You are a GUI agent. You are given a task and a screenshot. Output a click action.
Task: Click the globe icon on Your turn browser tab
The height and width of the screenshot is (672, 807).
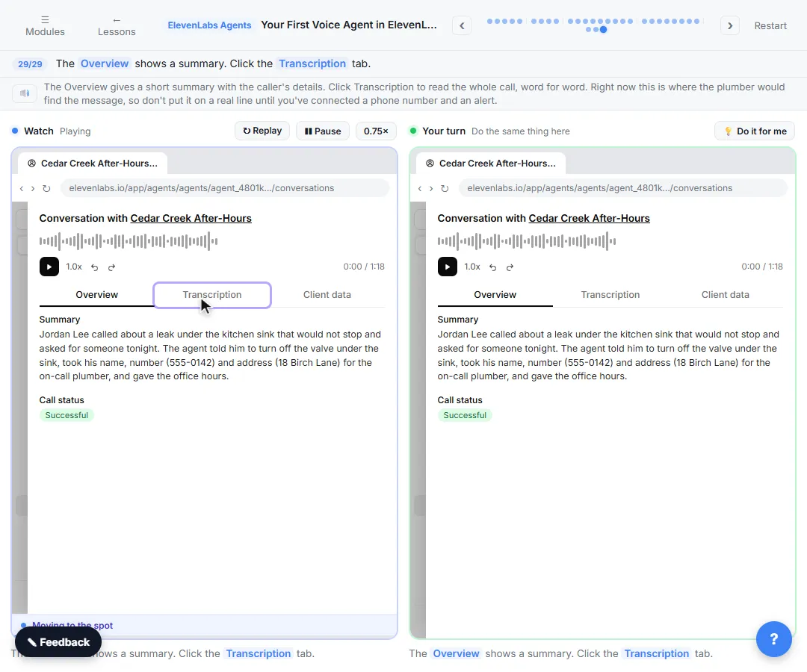[430, 164]
